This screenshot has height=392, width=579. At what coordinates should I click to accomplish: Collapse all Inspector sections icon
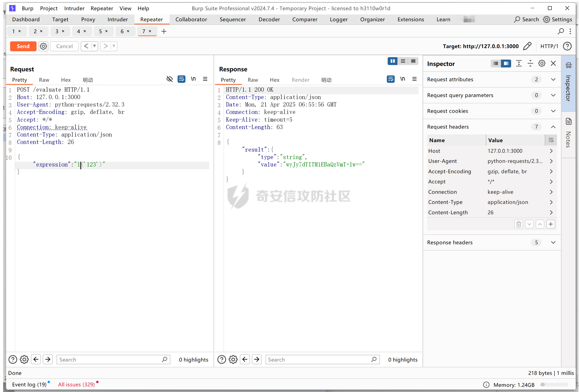tap(530, 64)
